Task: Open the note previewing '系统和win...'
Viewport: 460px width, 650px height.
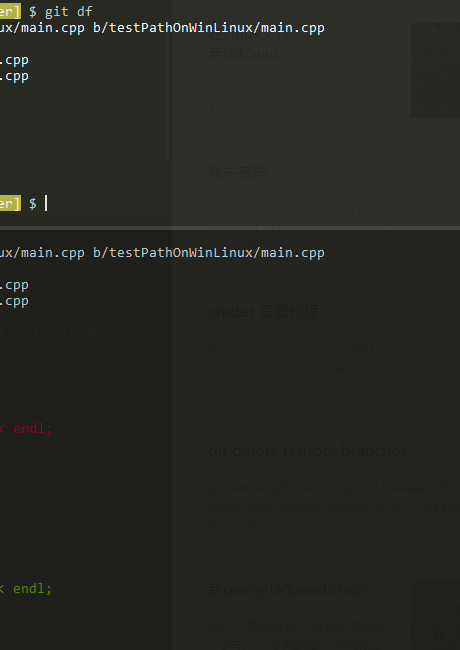Action: (249, 54)
